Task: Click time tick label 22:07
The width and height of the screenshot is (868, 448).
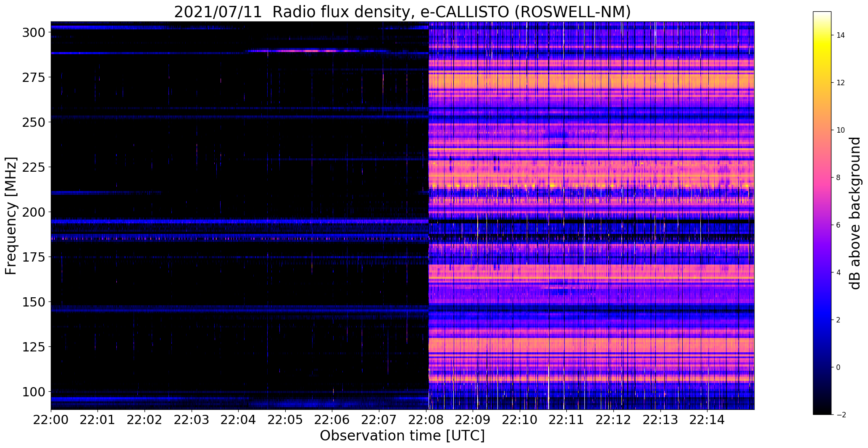Action: (x=379, y=420)
